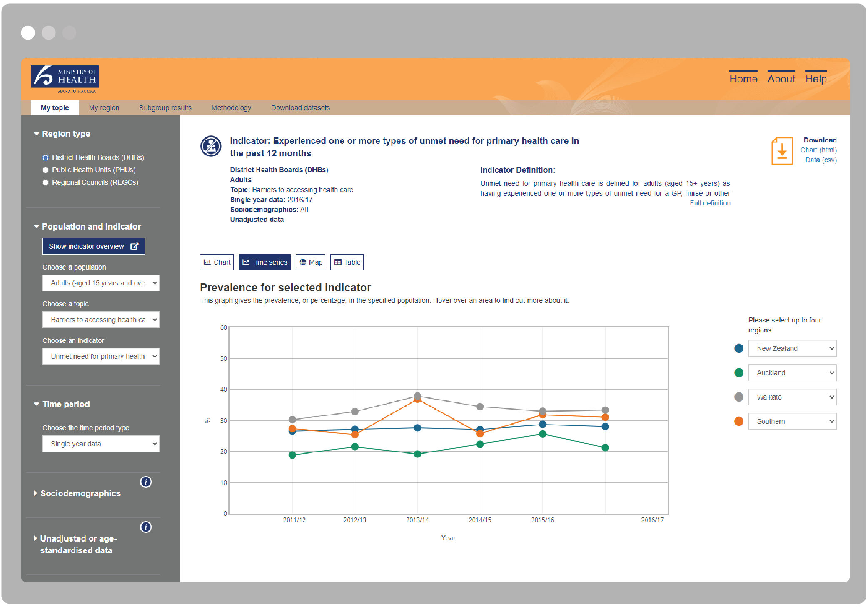
Task: Open Sociodemographics info icon
Action: click(146, 482)
